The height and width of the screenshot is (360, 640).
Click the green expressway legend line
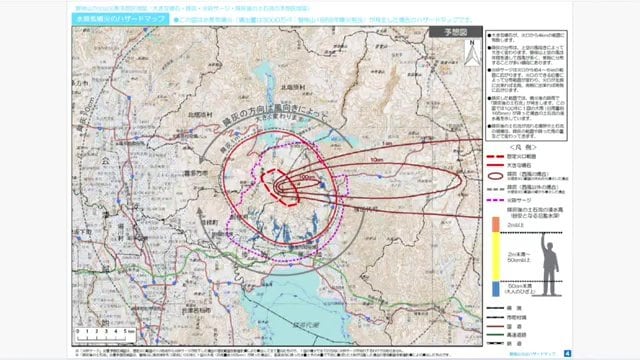pos(495,335)
